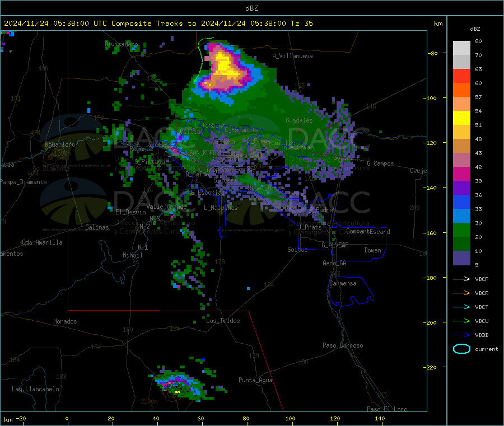Click the 'Los_Toldos' map label
504x426 pixels.
point(223,321)
